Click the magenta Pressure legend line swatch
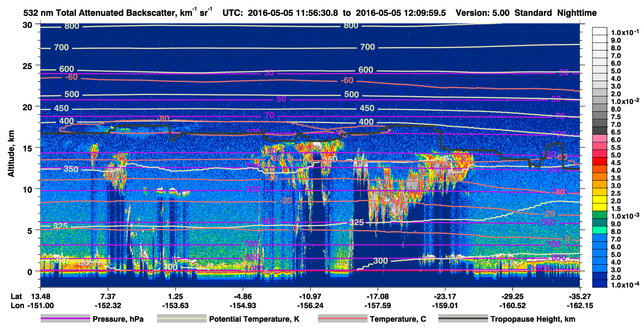 click(64, 319)
